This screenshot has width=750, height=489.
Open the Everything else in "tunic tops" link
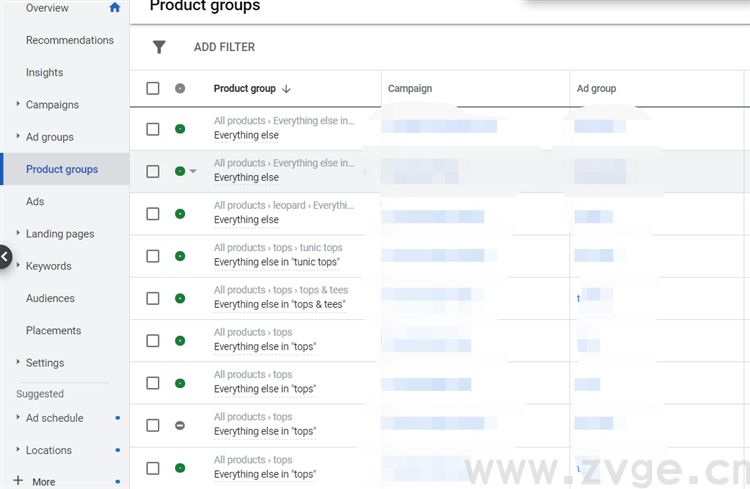click(x=277, y=262)
